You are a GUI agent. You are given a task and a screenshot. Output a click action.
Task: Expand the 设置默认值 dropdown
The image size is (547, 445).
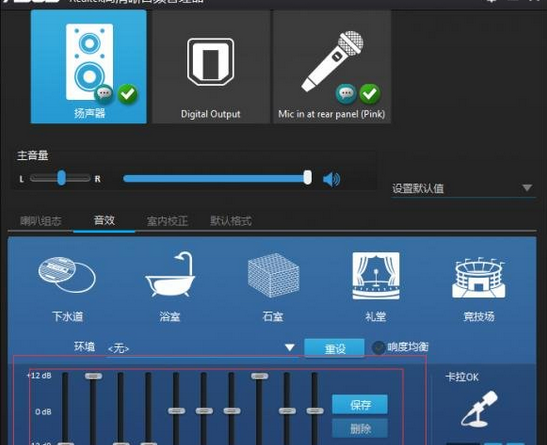pos(527,188)
